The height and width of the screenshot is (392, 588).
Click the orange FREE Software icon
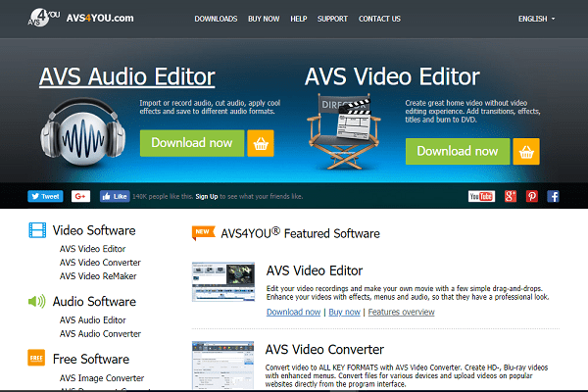36,358
